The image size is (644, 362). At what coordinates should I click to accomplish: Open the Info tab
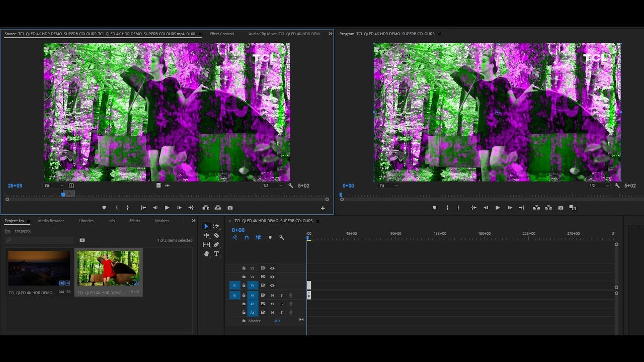point(112,221)
